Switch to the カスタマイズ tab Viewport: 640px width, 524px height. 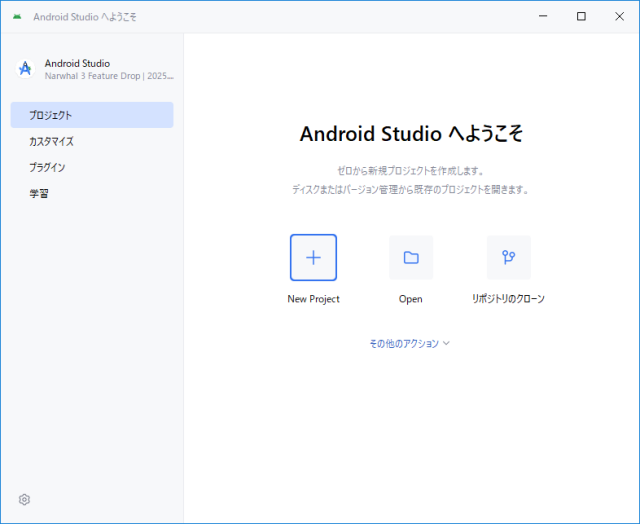(92, 141)
